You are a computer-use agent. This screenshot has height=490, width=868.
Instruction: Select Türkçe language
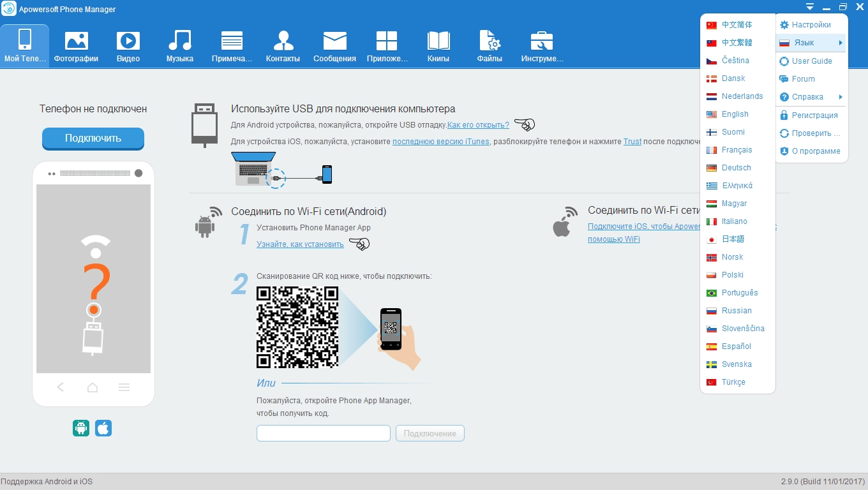click(x=737, y=382)
